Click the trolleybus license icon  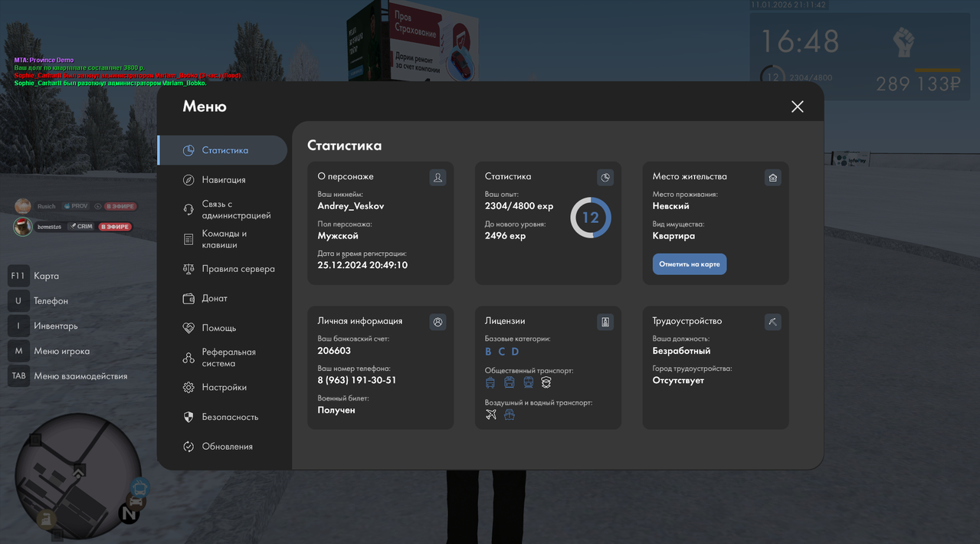(x=490, y=382)
